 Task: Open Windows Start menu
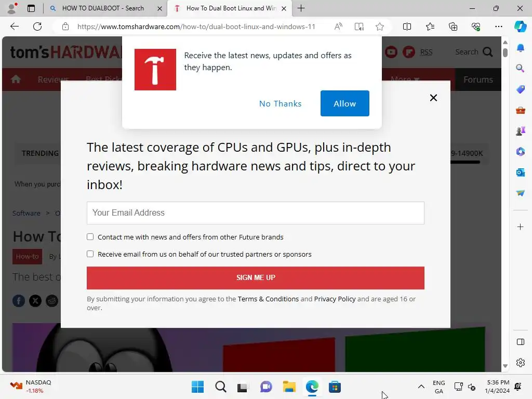click(197, 387)
